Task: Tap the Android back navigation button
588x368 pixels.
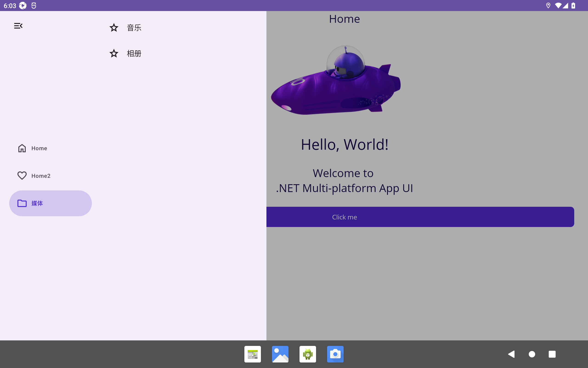Action: (x=511, y=354)
